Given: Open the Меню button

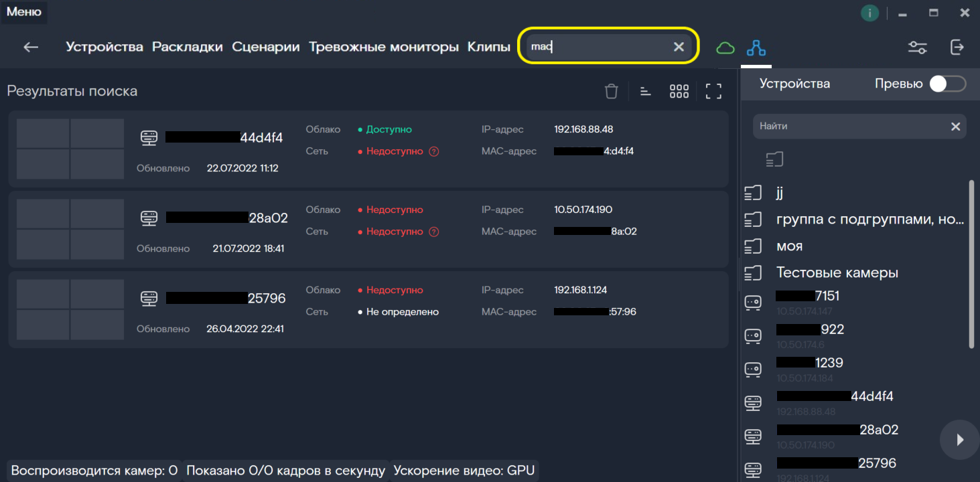Looking at the screenshot, I should point(24,12).
